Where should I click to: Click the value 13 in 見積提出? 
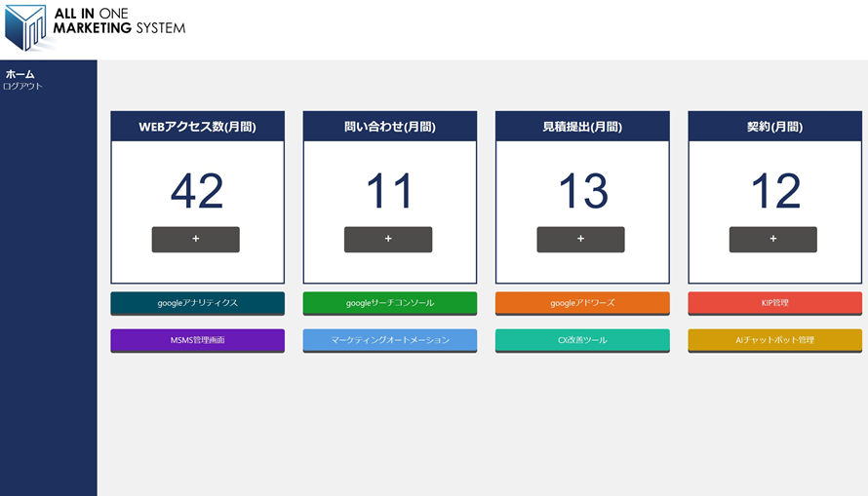click(x=583, y=191)
